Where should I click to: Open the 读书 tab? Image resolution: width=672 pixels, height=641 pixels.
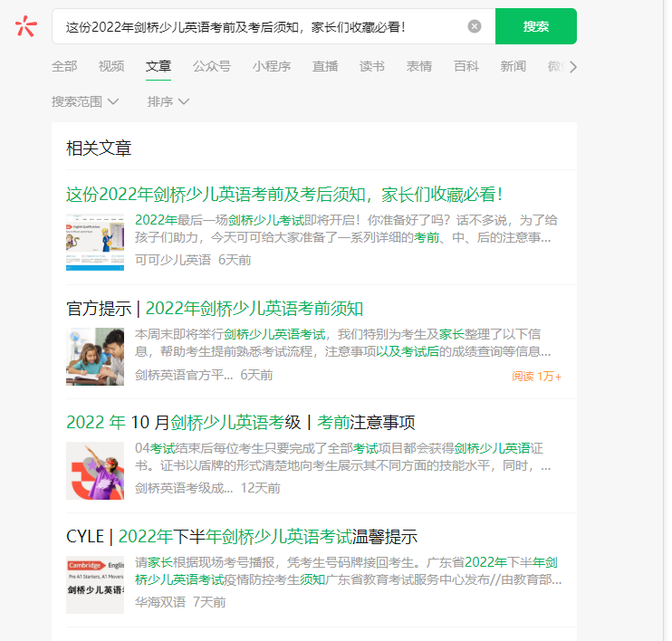pos(372,66)
